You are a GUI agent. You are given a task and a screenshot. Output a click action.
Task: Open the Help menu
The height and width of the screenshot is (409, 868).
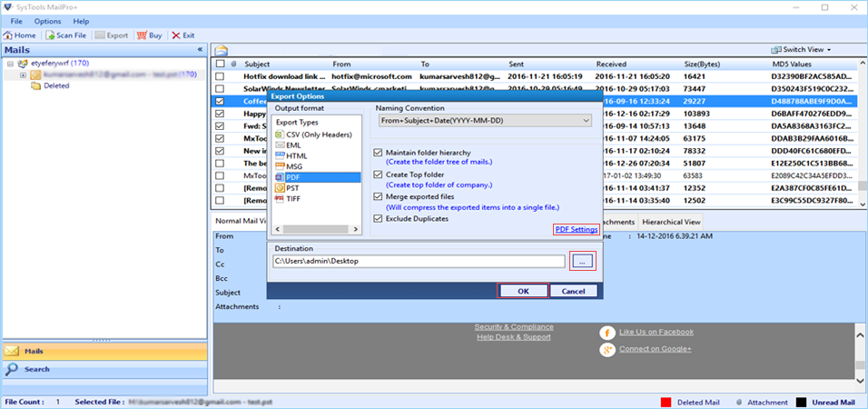click(81, 21)
